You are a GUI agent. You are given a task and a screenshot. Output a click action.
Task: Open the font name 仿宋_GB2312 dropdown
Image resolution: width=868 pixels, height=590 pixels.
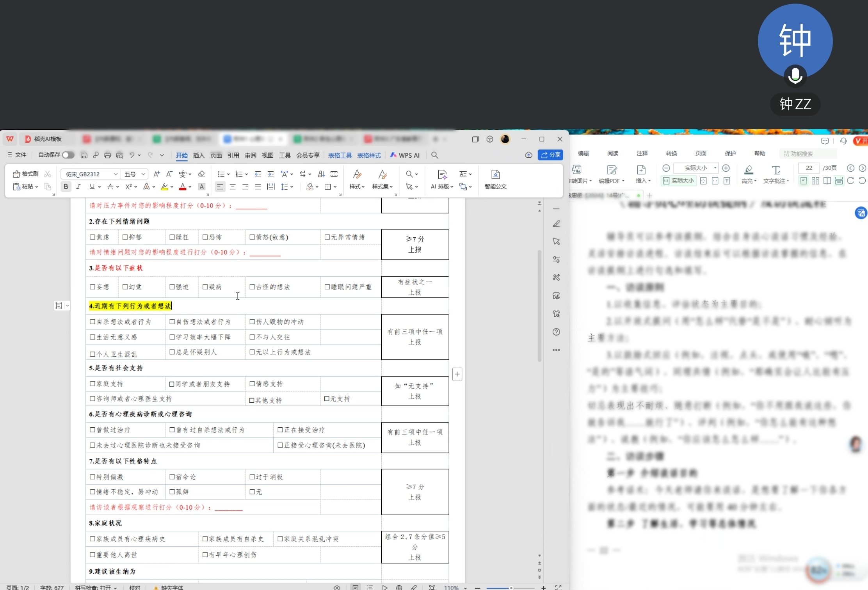(x=116, y=174)
